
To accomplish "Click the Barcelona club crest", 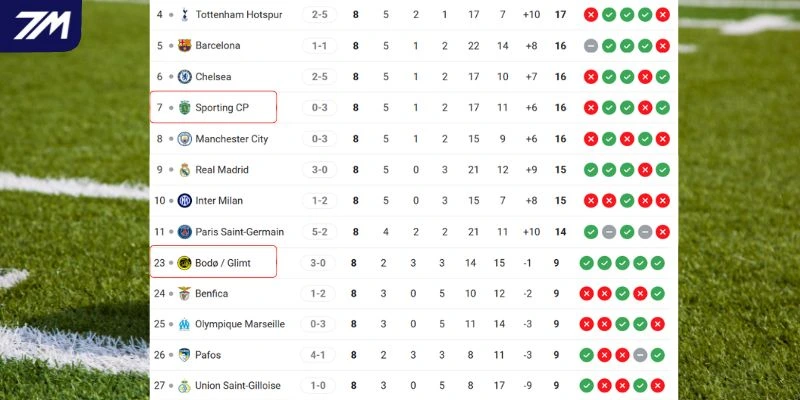I will (x=184, y=46).
